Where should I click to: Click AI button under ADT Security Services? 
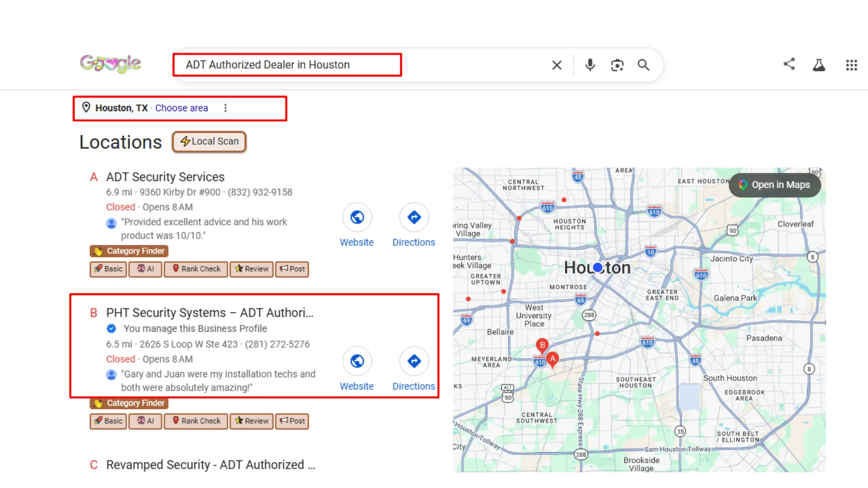145,269
